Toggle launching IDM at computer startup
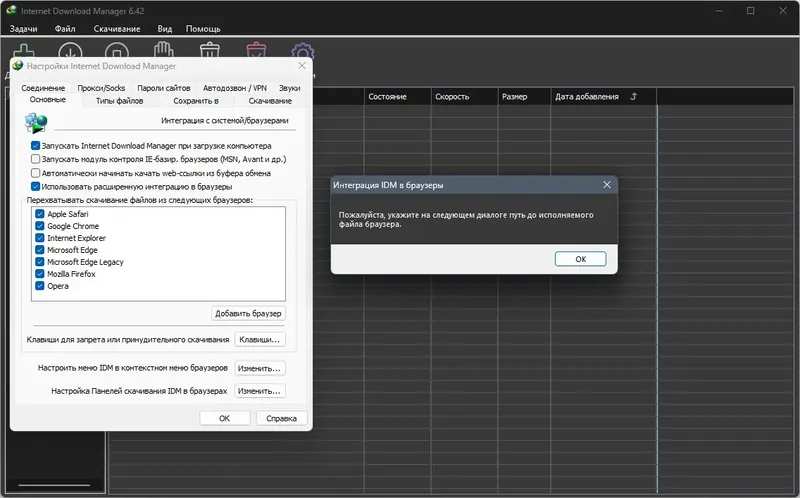800x498 pixels. point(36,145)
